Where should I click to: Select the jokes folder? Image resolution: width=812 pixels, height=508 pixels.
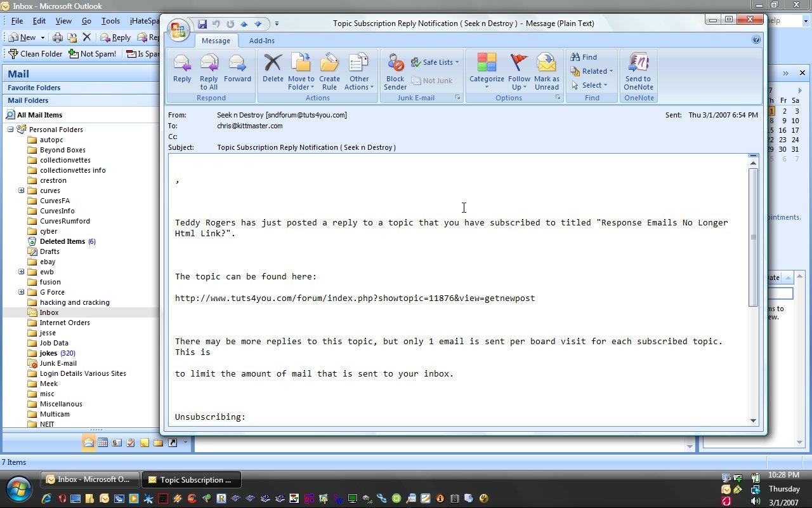click(x=48, y=353)
